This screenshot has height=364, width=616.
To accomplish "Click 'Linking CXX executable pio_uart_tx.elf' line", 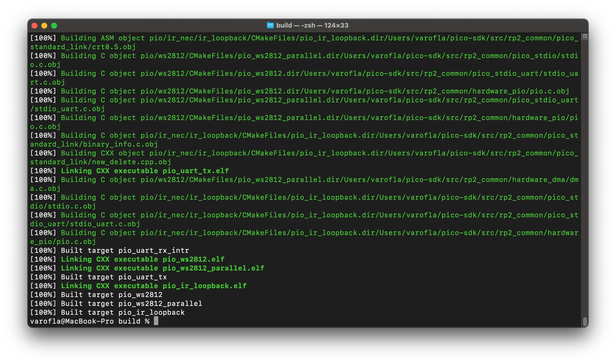I will point(145,171).
